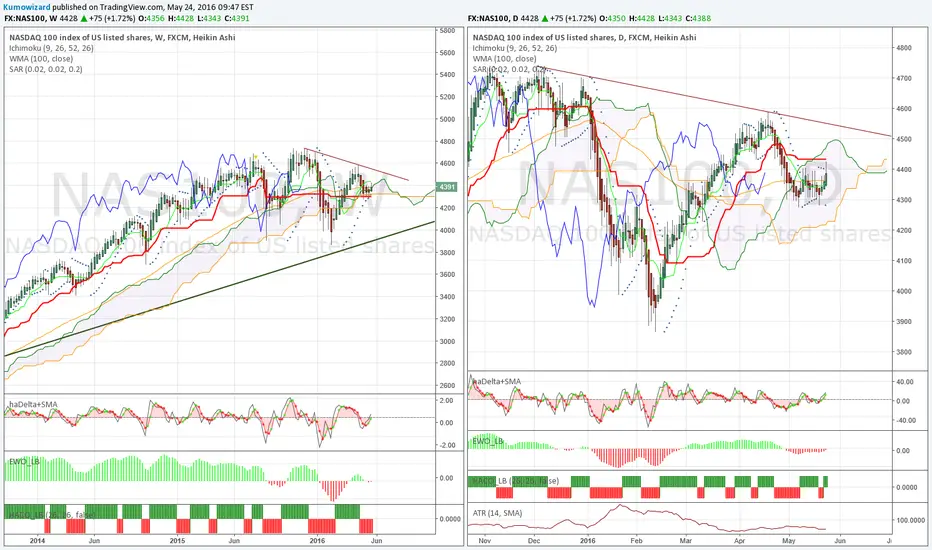This screenshot has height=550, width=932.
Task: Click the 3000 level on the weekly price axis
Action: [x=447, y=341]
